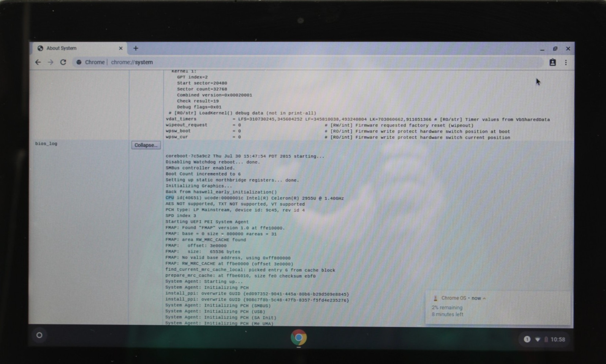Click 'PCH type: LP Mainstream' line
The image size is (606, 364).
235,210
